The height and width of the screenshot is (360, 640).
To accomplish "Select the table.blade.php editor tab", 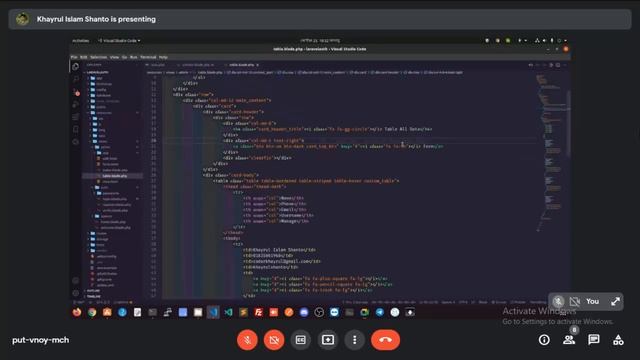I will [x=241, y=65].
